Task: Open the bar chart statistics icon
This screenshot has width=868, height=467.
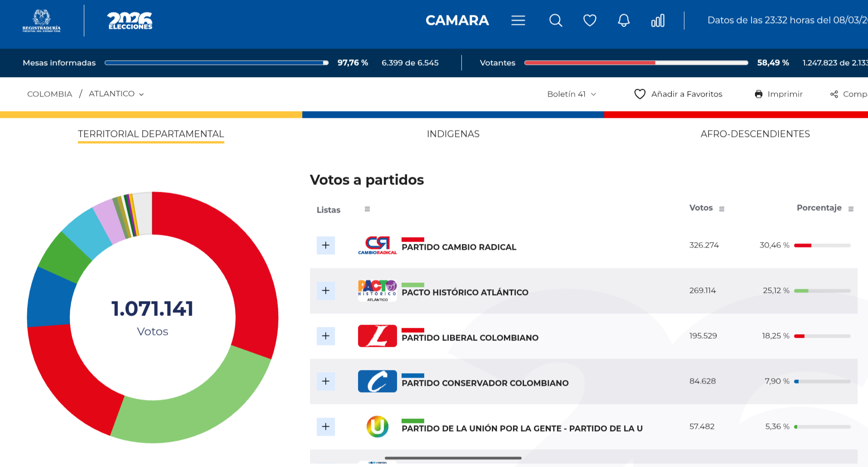Action: (658, 20)
